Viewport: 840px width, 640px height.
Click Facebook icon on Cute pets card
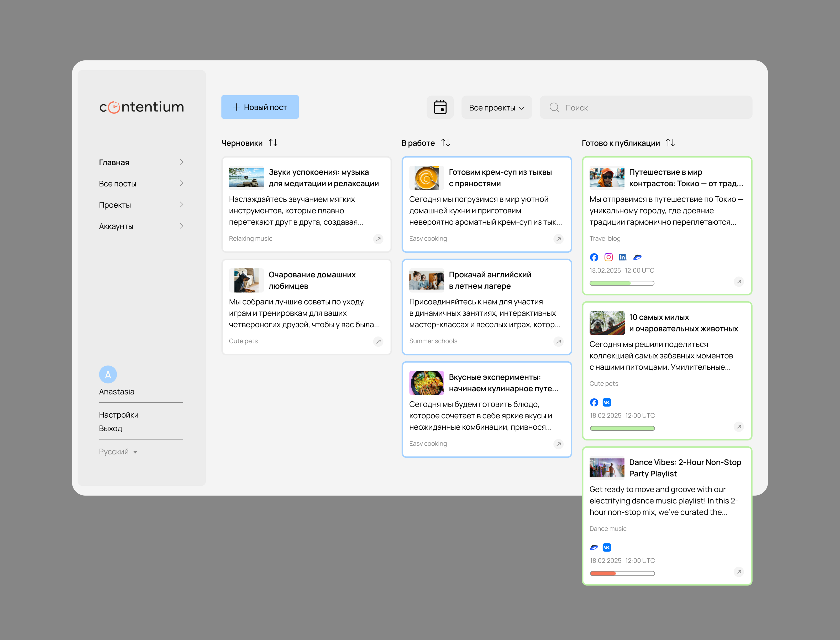(594, 403)
